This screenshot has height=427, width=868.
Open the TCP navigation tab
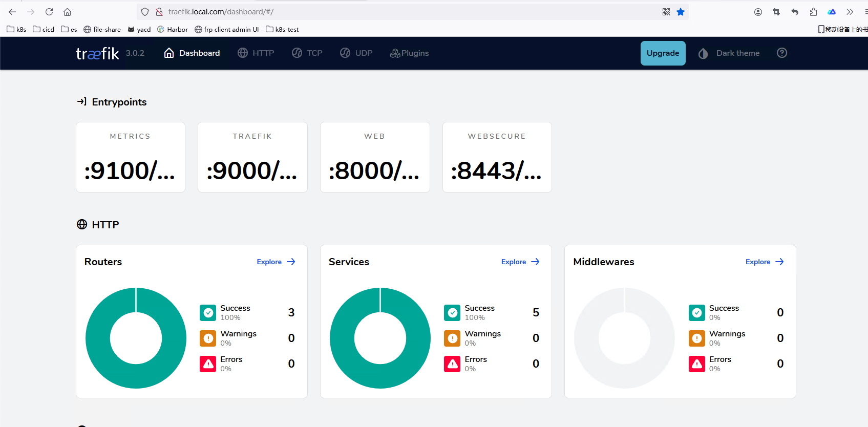(307, 53)
